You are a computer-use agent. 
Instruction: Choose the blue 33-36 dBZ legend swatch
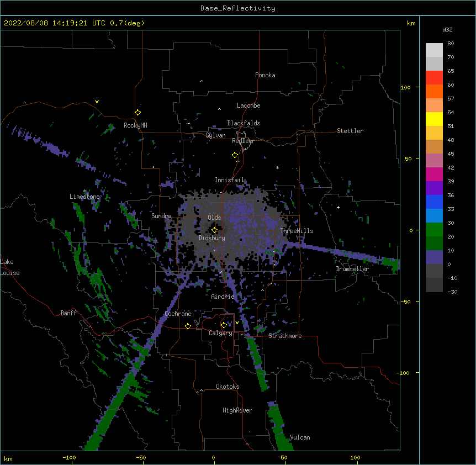click(434, 202)
